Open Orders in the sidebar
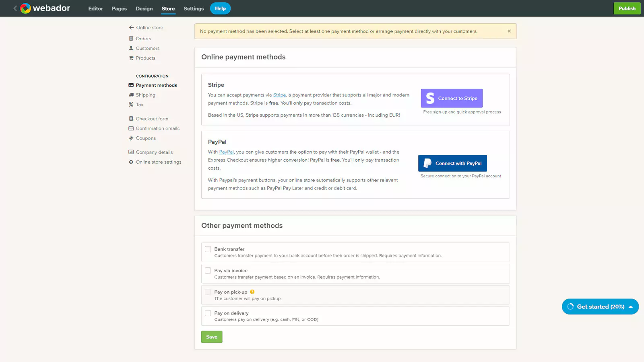This screenshot has width=644, height=362. click(143, 39)
